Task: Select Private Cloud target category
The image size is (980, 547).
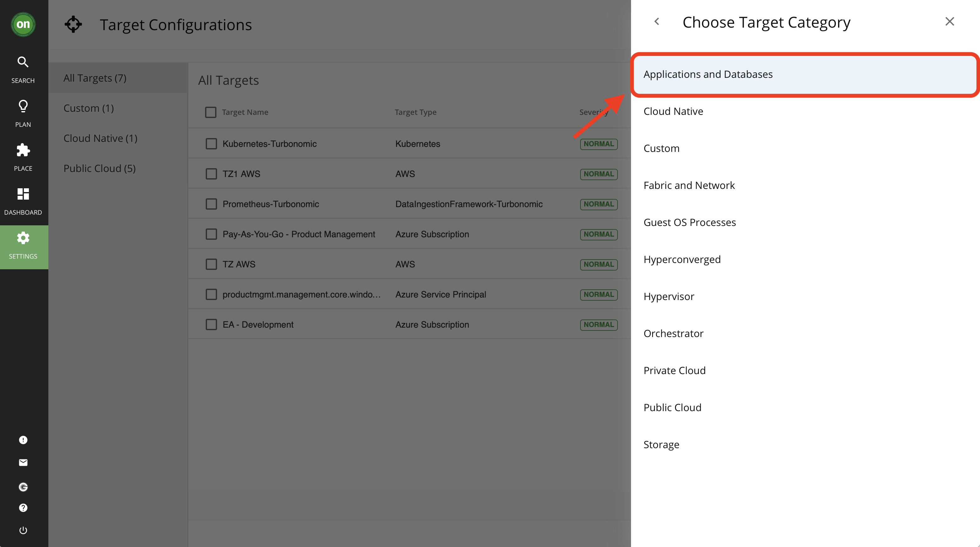Action: (674, 370)
